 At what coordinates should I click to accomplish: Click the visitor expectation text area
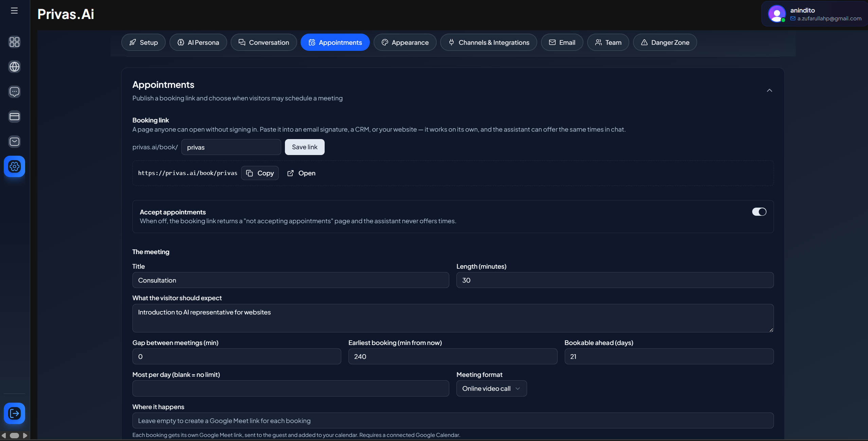[453, 318]
